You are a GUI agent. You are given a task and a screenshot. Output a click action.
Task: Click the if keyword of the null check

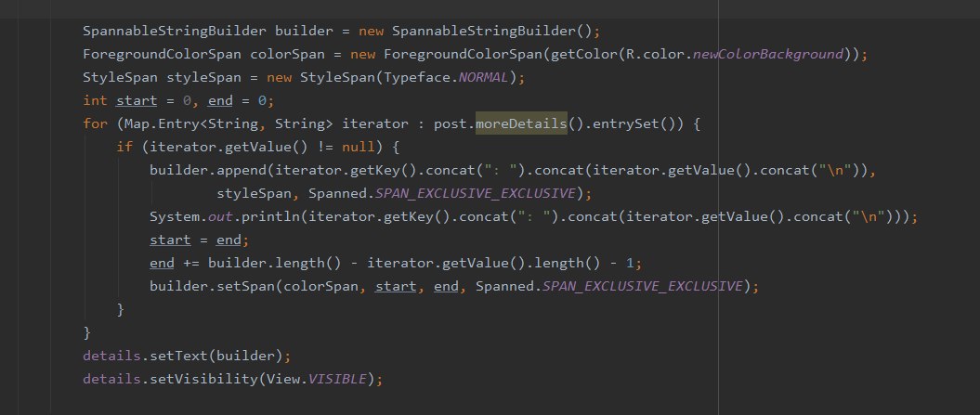[x=124, y=147]
